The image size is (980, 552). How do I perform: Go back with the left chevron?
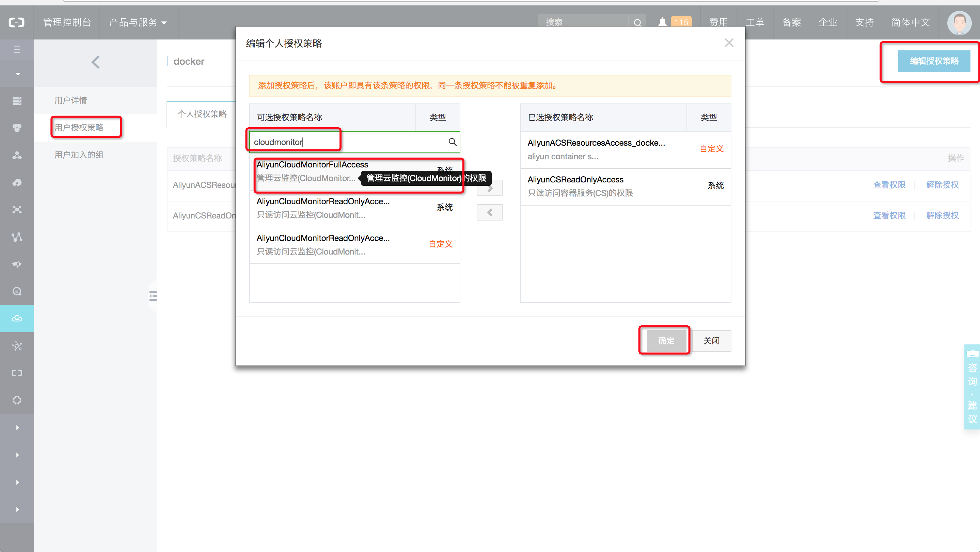95,62
